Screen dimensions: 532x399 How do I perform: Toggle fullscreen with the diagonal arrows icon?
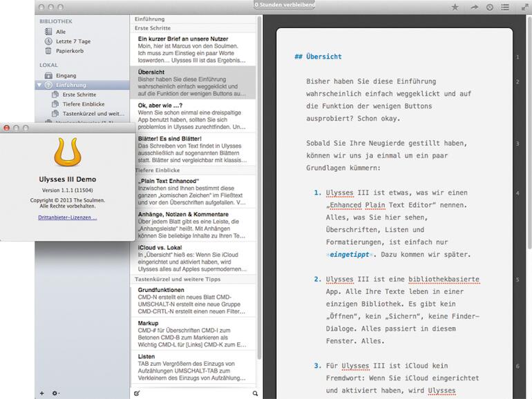525,7
